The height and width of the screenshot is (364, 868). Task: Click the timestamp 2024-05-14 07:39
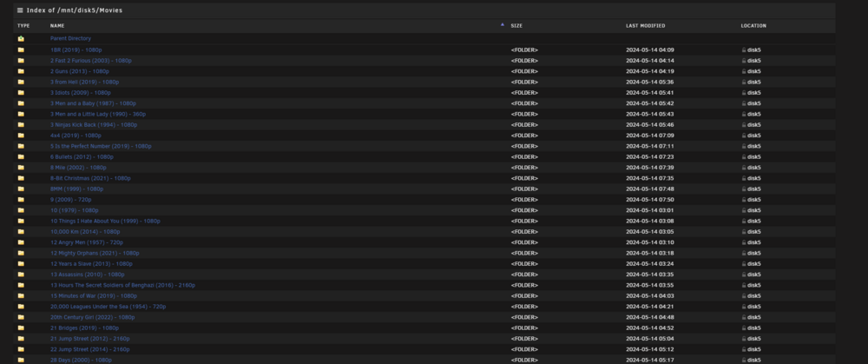650,168
